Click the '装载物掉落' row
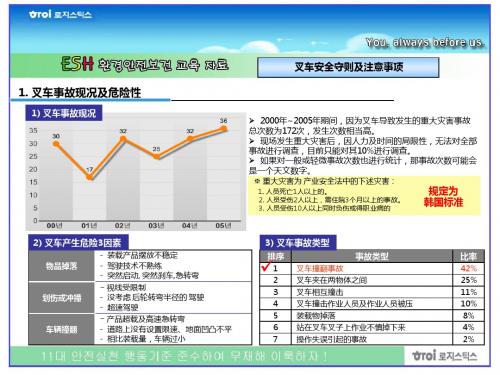 point(372,316)
